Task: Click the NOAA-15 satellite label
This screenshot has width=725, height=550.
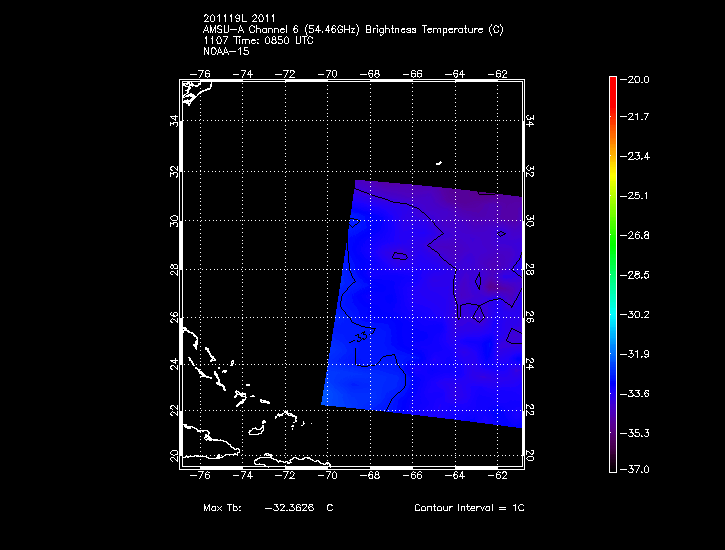Action: coord(226,51)
